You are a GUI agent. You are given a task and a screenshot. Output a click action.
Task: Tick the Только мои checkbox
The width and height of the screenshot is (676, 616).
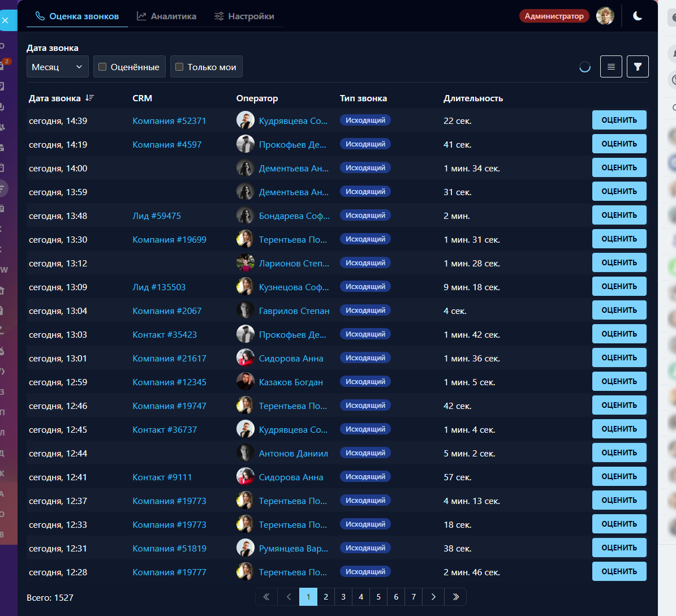tap(179, 67)
